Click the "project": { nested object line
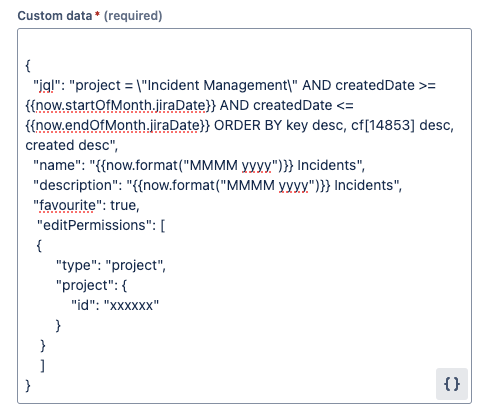488x413 pixels. [91, 286]
